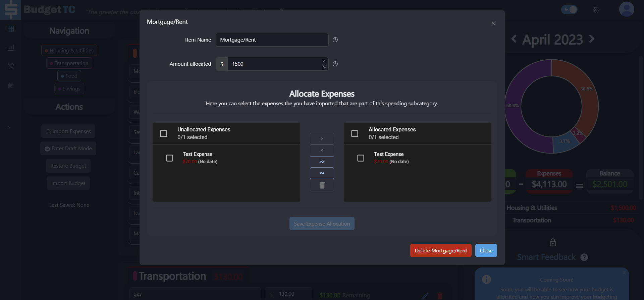Go to next month after April 2023
The height and width of the screenshot is (300, 644).
tap(592, 39)
